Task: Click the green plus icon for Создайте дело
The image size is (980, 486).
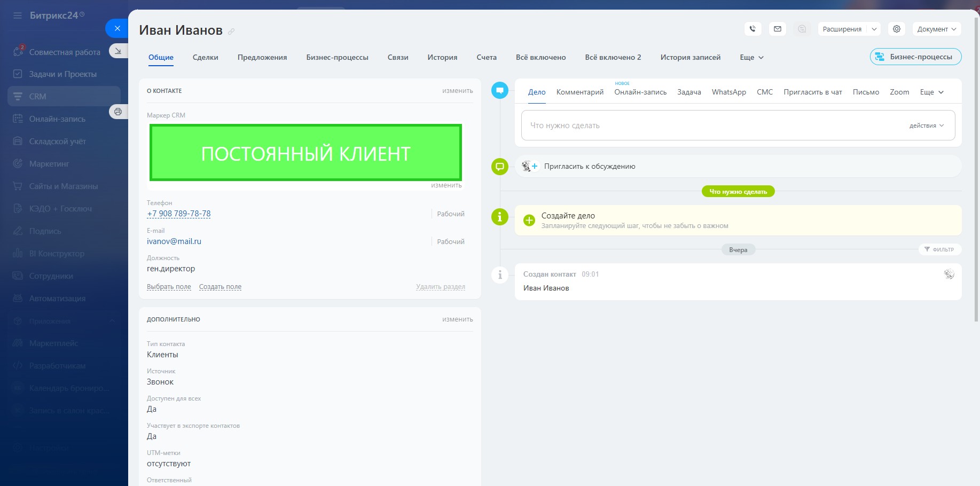Action: 529,220
